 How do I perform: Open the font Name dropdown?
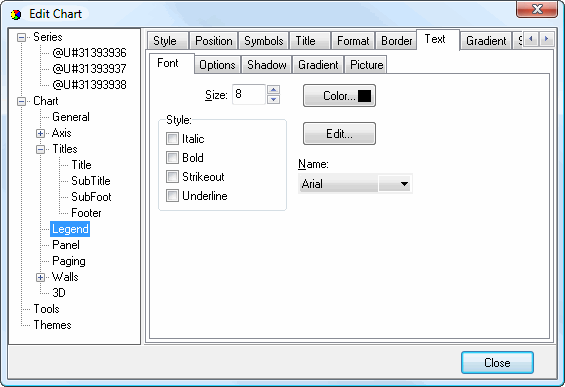point(395,184)
